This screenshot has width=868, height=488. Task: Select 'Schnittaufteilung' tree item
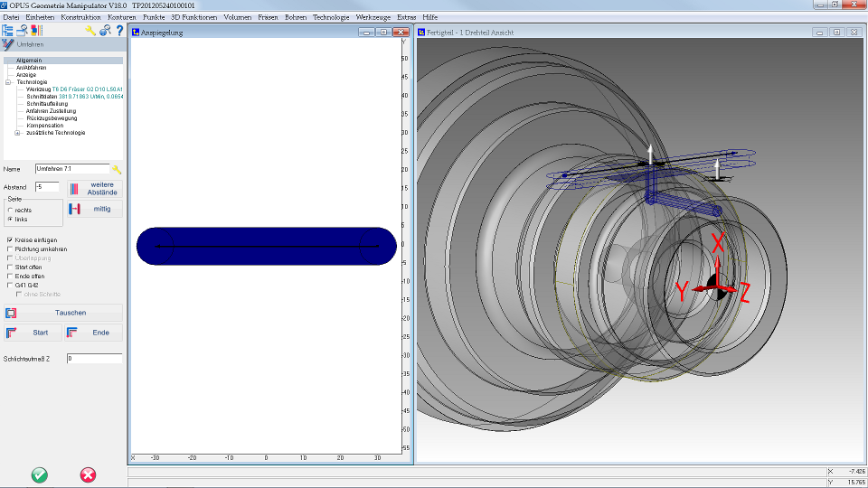tap(47, 103)
